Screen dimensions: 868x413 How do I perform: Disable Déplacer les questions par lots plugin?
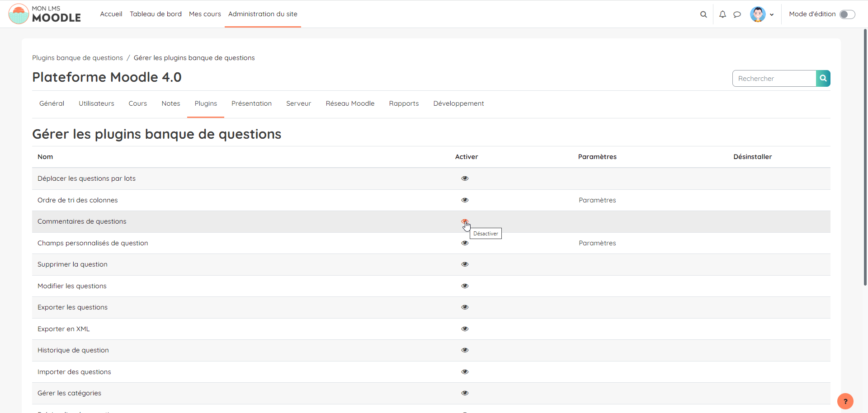(x=465, y=178)
